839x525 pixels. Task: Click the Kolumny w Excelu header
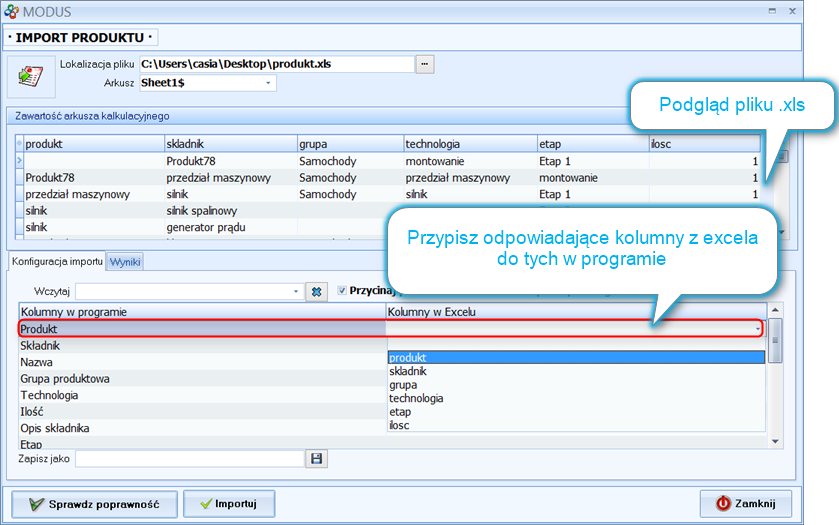[576, 312]
